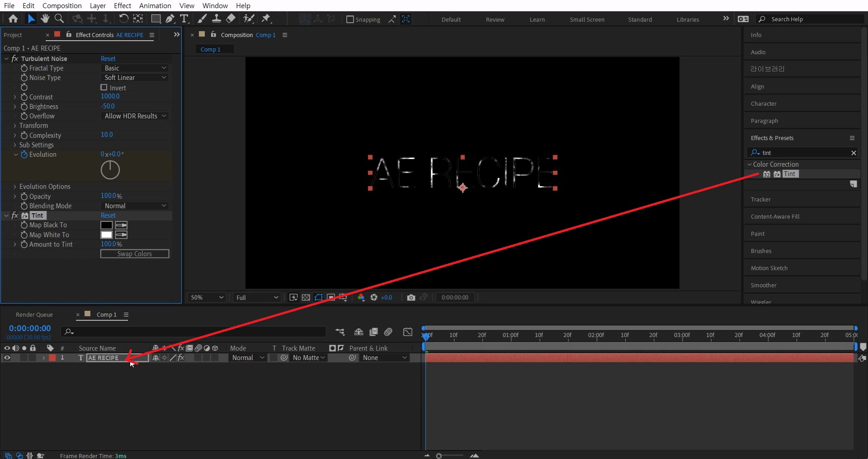The image size is (868, 459).
Task: Open the Noise Type dropdown
Action: [135, 78]
